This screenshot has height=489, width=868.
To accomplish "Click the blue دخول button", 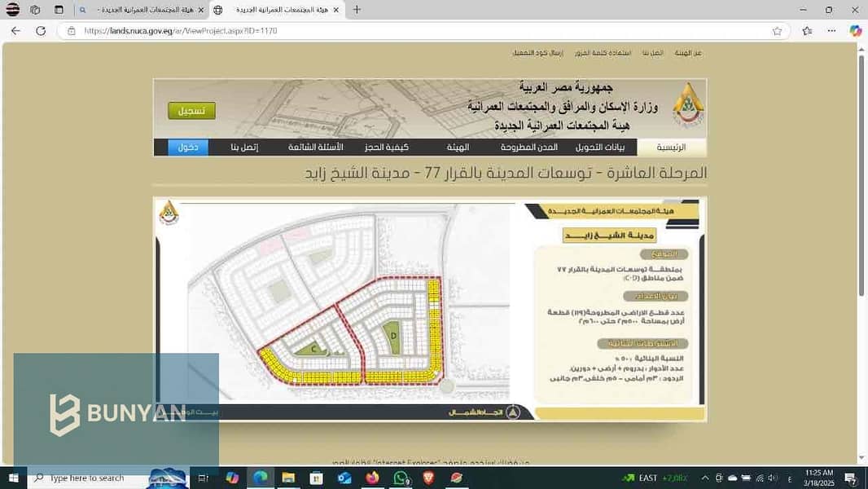I will (x=188, y=148).
